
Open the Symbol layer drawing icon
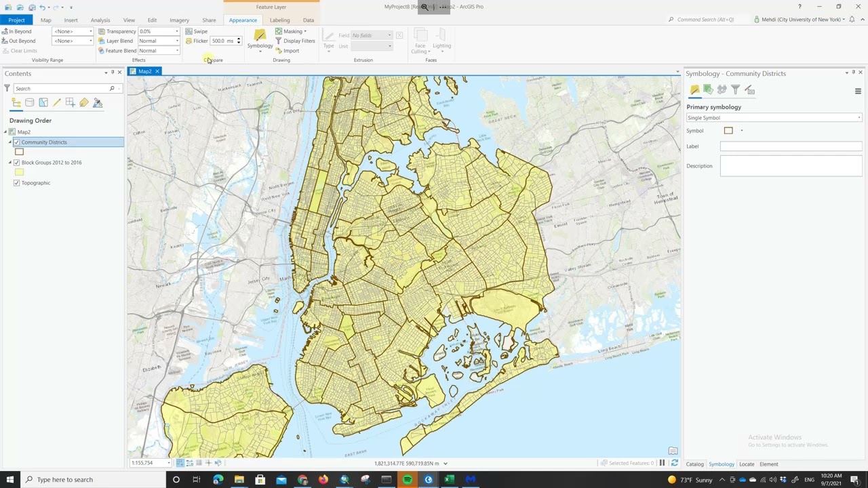pyautogui.click(x=722, y=89)
